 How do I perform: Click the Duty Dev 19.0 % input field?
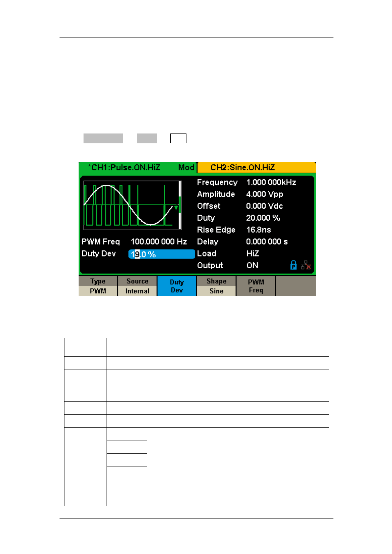click(161, 254)
